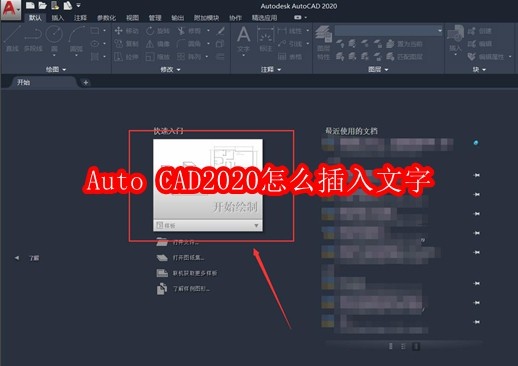
Task: Select the Stretch (拉伸) tool
Action: [x=126, y=57]
